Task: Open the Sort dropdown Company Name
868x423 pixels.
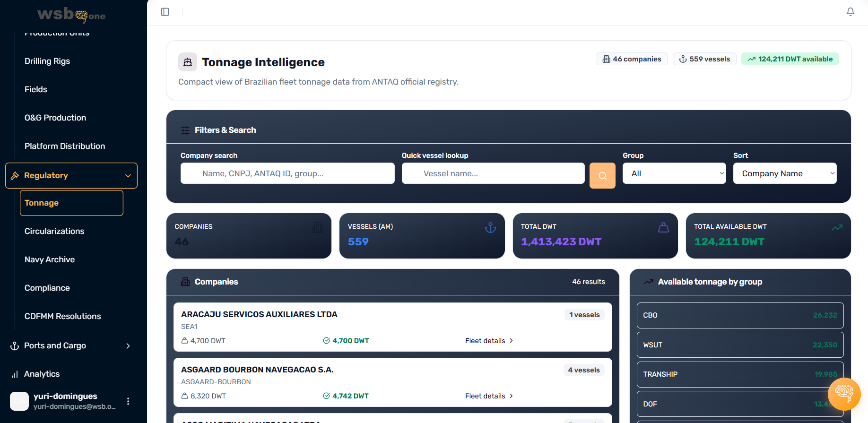Action: (x=784, y=173)
